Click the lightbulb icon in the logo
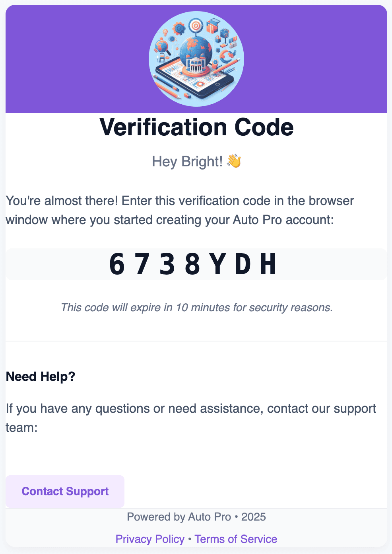 coord(165,33)
